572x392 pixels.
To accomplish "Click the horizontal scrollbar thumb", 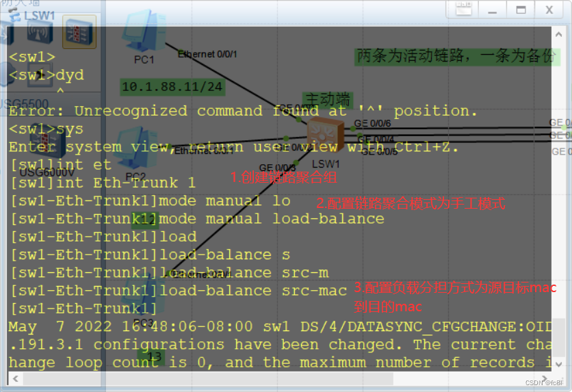I will (208, 378).
